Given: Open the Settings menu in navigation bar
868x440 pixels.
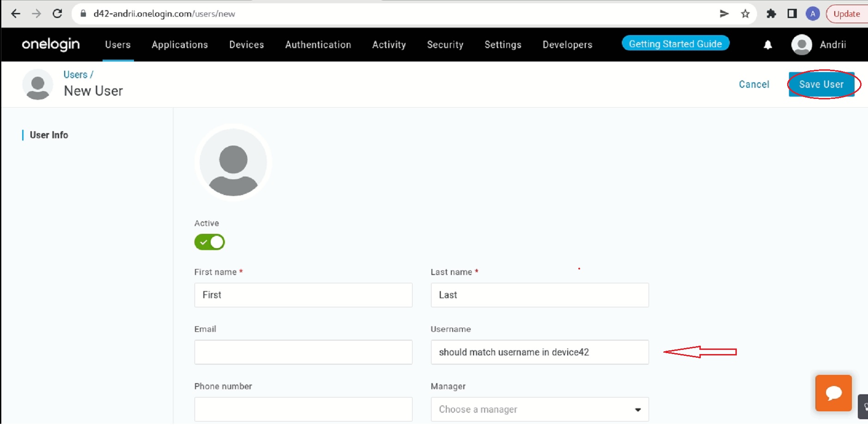Looking at the screenshot, I should tap(503, 45).
